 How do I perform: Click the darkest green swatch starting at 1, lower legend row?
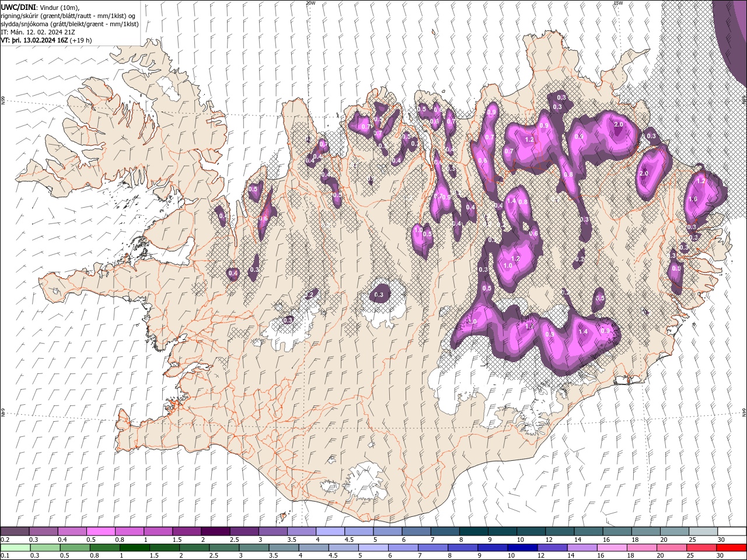[135, 547]
